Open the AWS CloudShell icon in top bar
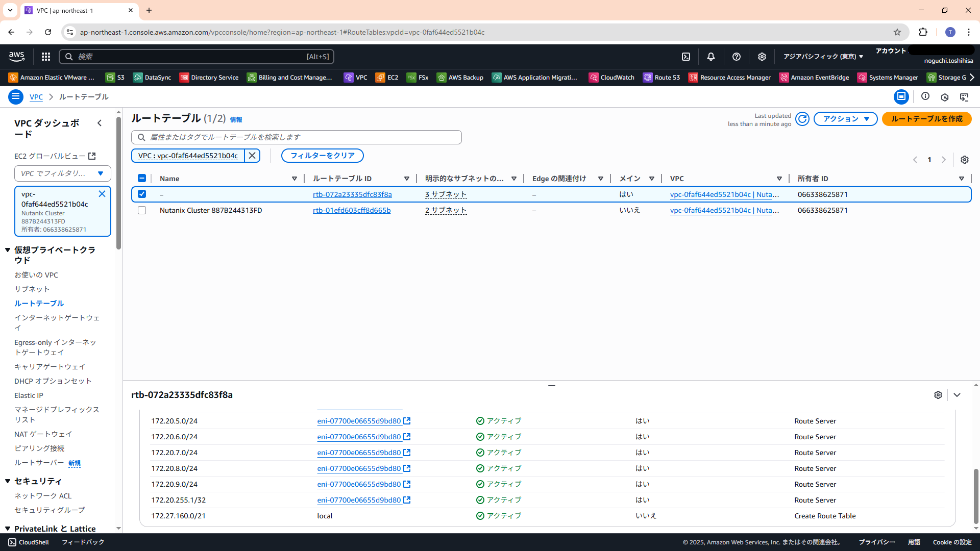The width and height of the screenshot is (980, 551). pyautogui.click(x=686, y=57)
